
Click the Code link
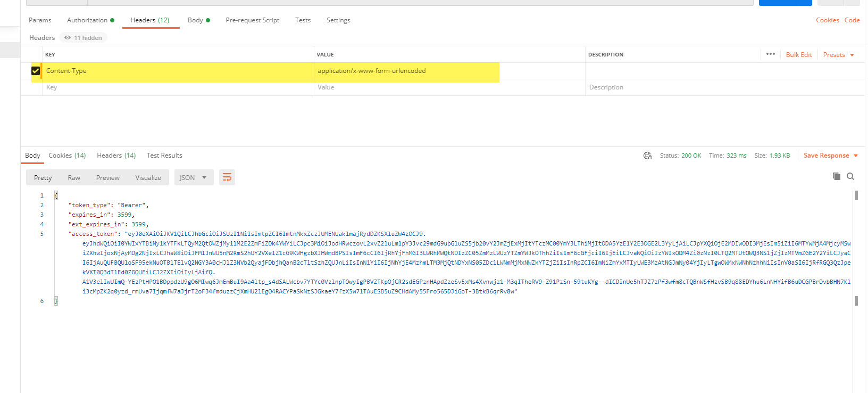(852, 20)
